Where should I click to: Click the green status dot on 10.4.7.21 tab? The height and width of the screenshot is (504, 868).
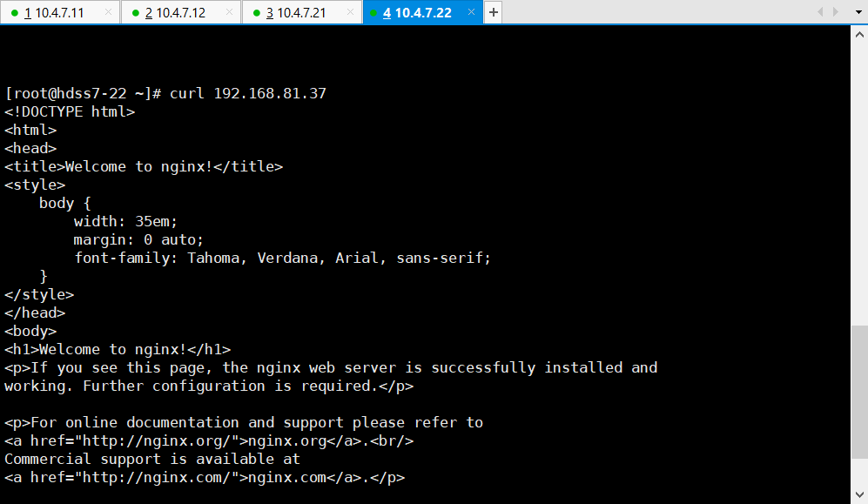coord(258,13)
